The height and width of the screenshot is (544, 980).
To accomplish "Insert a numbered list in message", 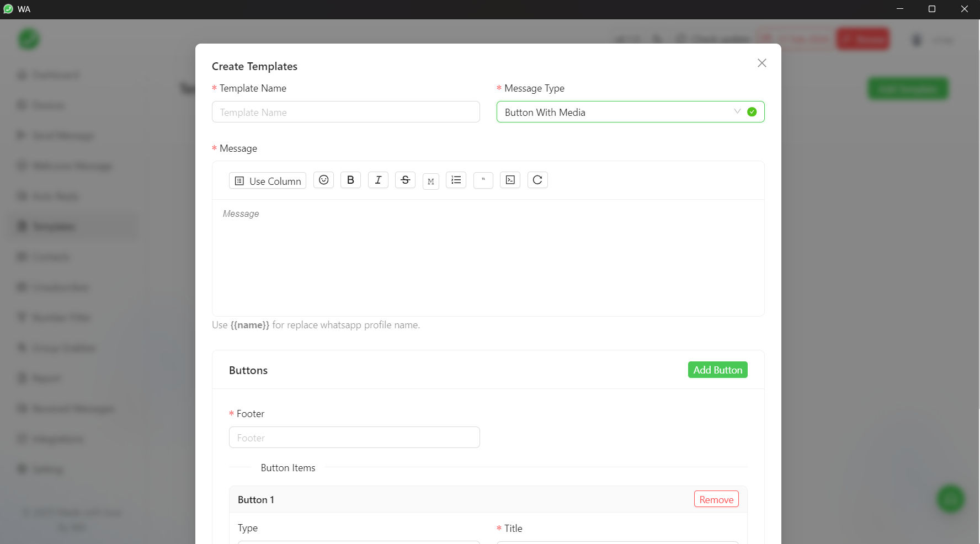I will 456,180.
